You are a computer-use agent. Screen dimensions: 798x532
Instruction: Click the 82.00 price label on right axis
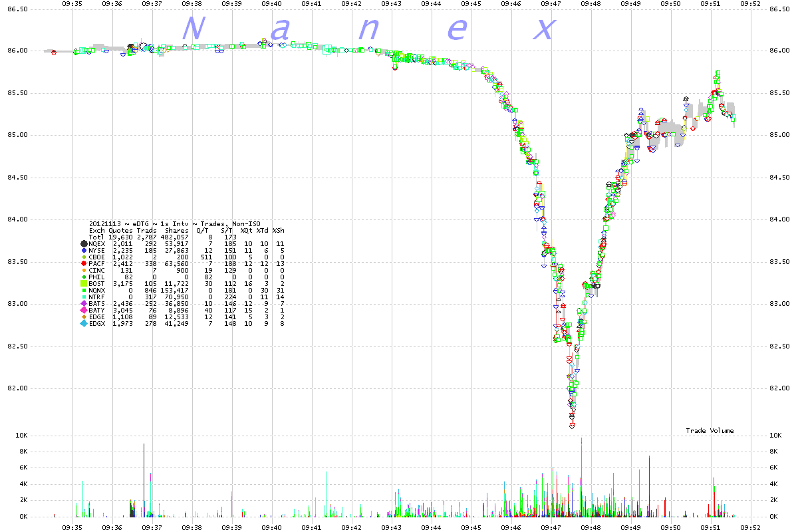(781, 388)
